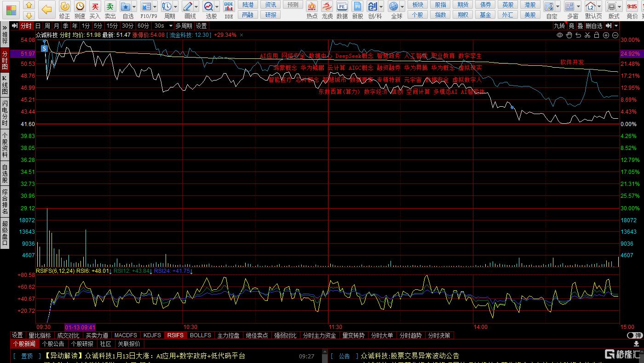Viewport: 644px width, 363px height.
Task: Click the 美股 US stocks button
Action: point(530,15)
